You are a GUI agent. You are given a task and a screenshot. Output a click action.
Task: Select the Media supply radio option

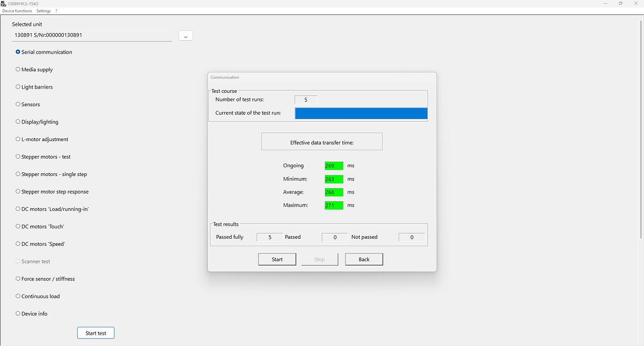click(x=18, y=69)
